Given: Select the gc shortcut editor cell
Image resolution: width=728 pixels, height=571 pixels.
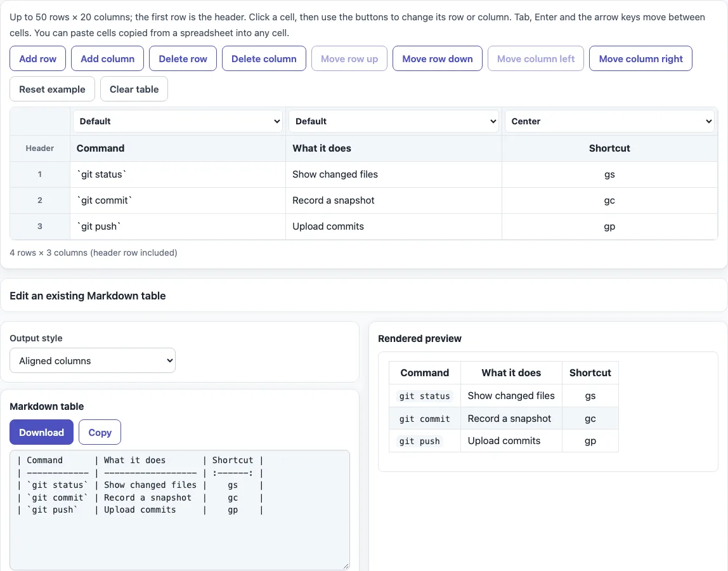Looking at the screenshot, I should pos(609,200).
